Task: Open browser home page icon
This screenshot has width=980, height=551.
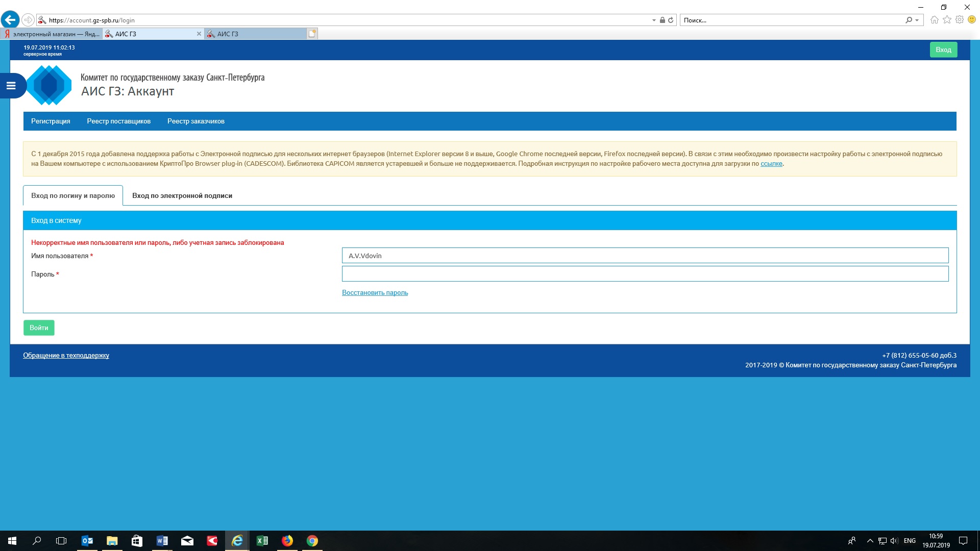Action: tap(934, 20)
